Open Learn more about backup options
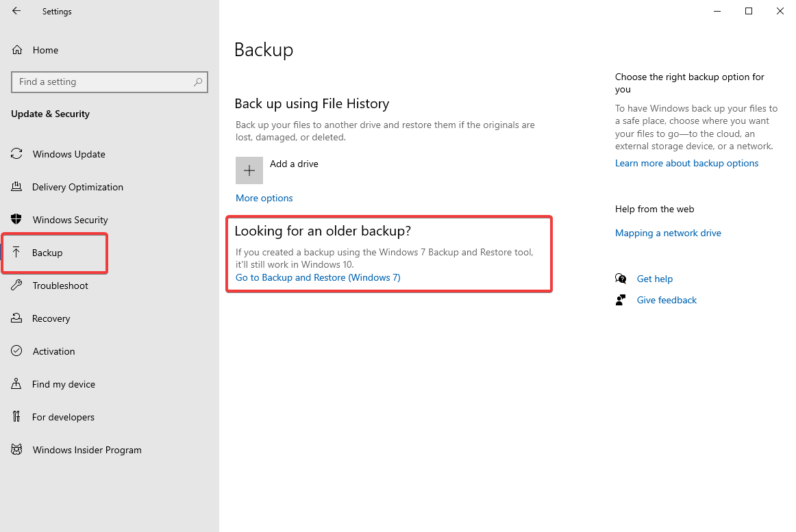The height and width of the screenshot is (532, 796). [686, 163]
